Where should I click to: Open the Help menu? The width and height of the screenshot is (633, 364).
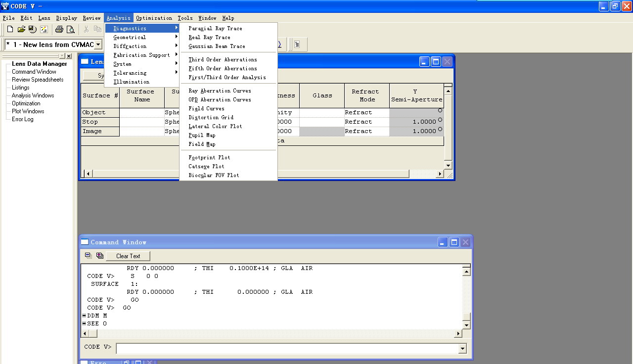(x=228, y=18)
